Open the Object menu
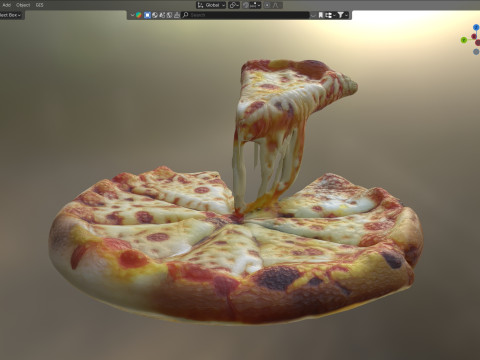The height and width of the screenshot is (360, 480). click(23, 5)
